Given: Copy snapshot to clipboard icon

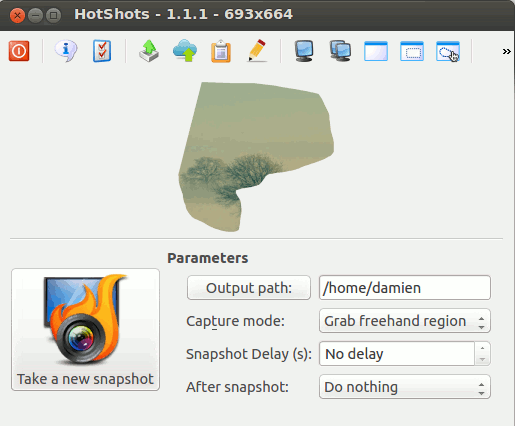Looking at the screenshot, I should click(221, 51).
